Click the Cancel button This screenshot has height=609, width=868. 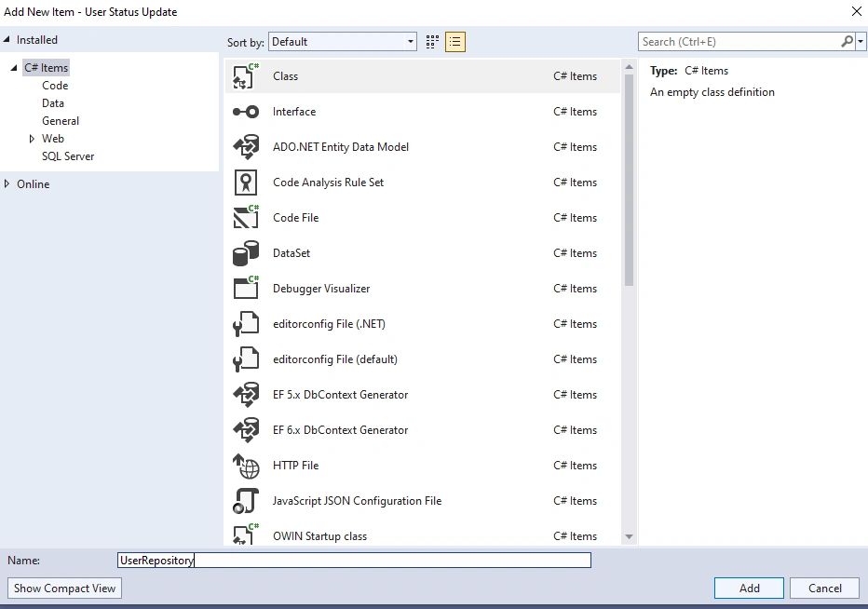click(x=825, y=588)
